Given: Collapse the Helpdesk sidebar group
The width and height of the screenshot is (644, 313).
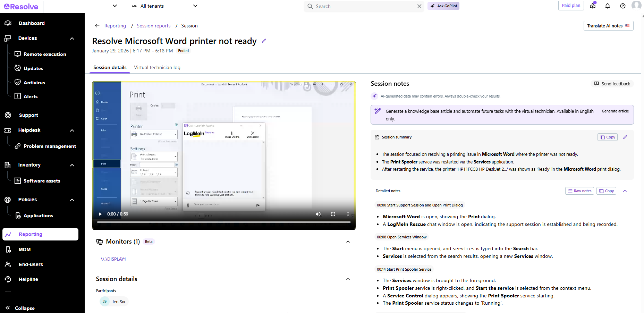Looking at the screenshot, I should [x=72, y=130].
